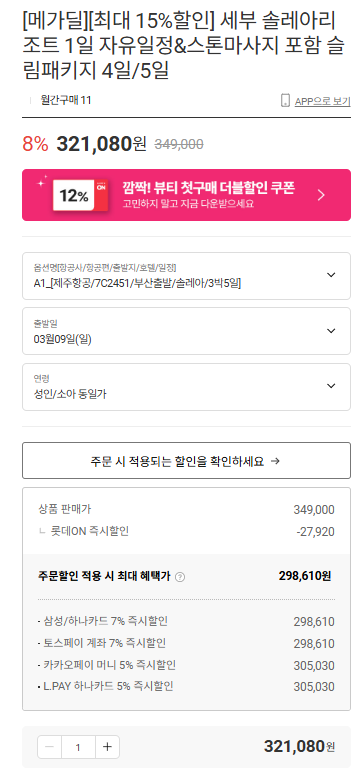Open the APP으로 보기 link

[x=322, y=101]
